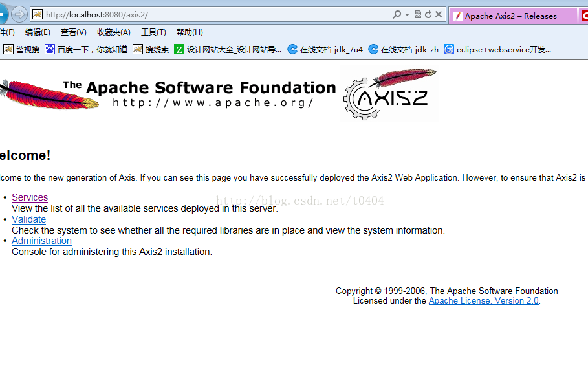Image resolution: width=588 pixels, height=387 pixels.
Task: Open the 搜线索 bookmark
Action: [x=151, y=49]
